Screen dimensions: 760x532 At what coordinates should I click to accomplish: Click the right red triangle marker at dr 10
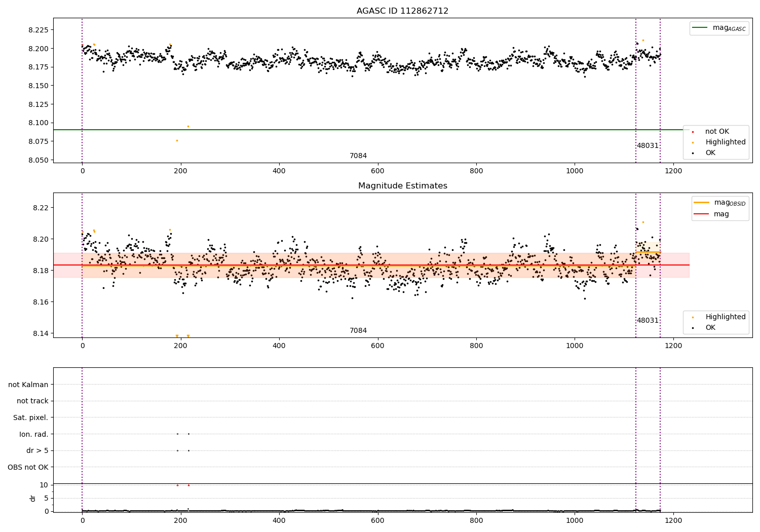pos(188,485)
